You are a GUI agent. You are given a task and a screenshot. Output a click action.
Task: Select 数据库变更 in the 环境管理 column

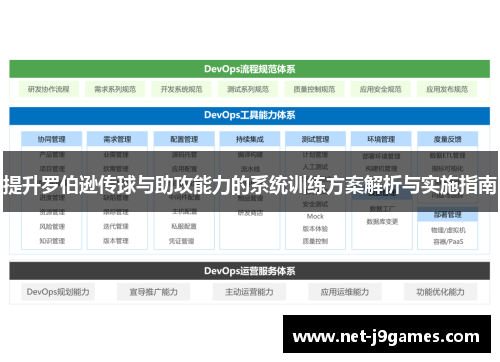(x=382, y=222)
